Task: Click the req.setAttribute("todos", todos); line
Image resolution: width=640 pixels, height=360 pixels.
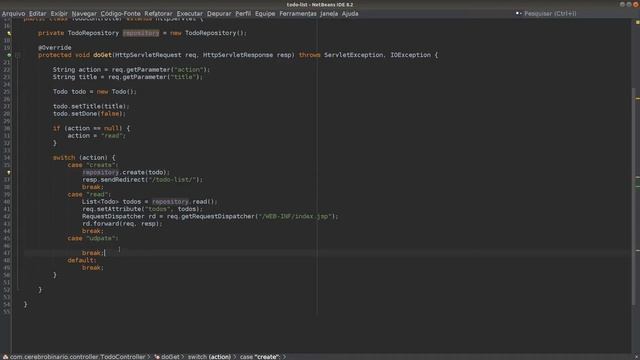Action: pos(142,209)
